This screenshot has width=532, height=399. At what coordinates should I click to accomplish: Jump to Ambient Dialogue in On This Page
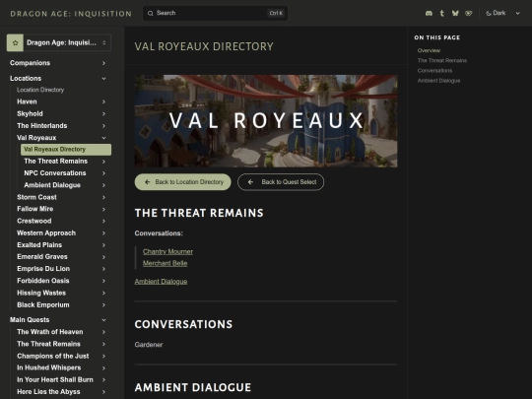click(438, 81)
